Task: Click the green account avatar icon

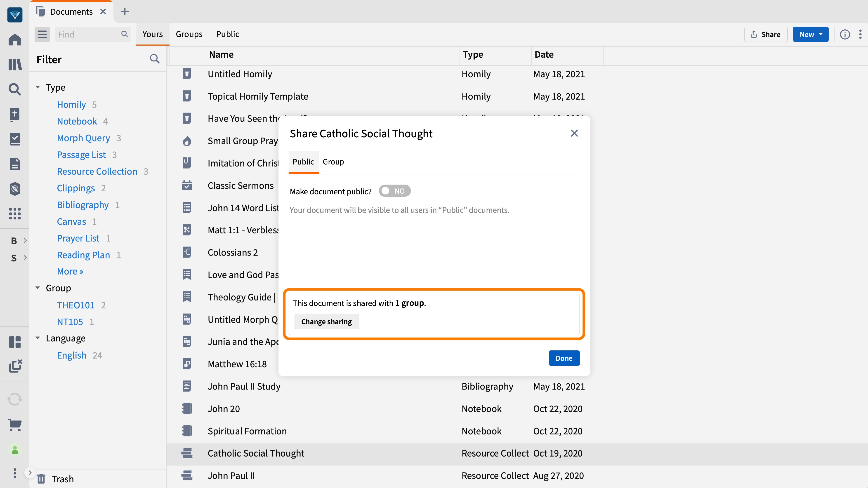Action: click(15, 450)
